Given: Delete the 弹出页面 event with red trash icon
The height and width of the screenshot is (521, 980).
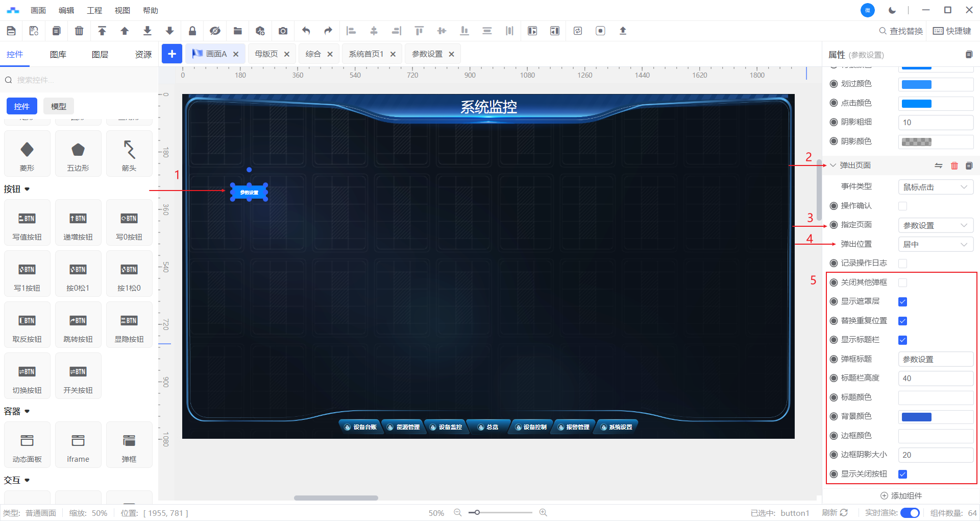Looking at the screenshot, I should pos(954,165).
